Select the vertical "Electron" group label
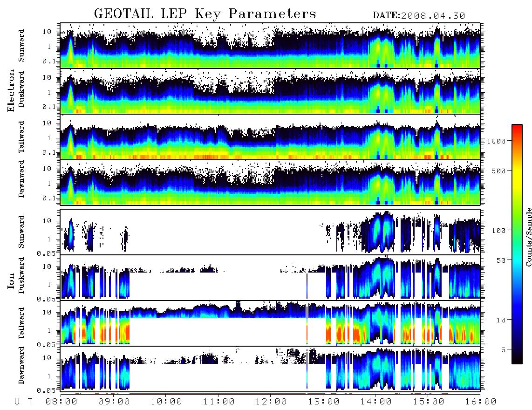Viewport: 532px width, 410px height. pyautogui.click(x=11, y=90)
